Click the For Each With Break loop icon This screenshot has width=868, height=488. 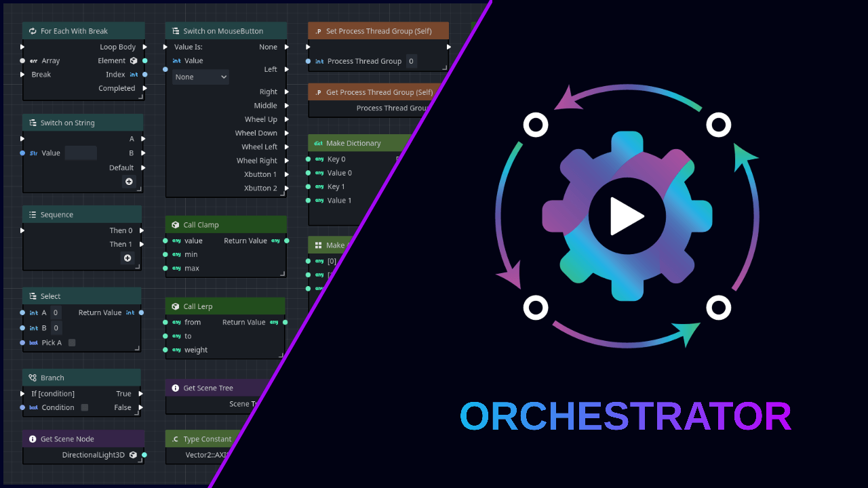click(33, 31)
